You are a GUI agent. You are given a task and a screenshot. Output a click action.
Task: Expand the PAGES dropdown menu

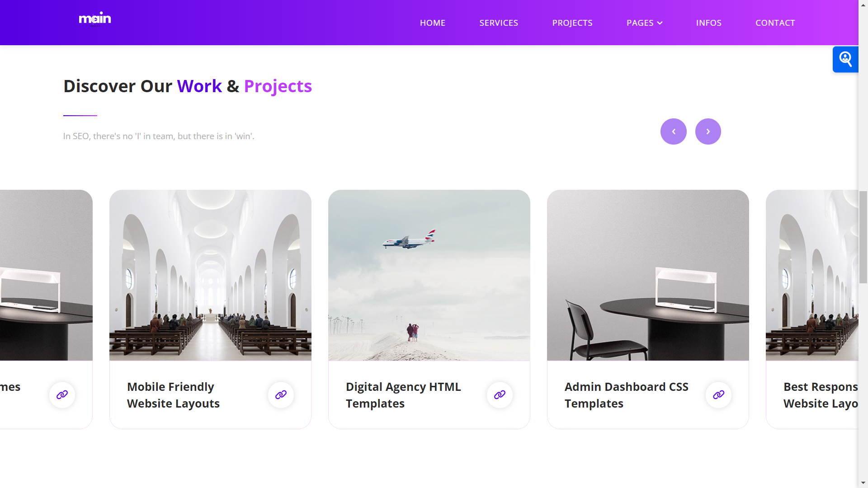pyautogui.click(x=644, y=23)
